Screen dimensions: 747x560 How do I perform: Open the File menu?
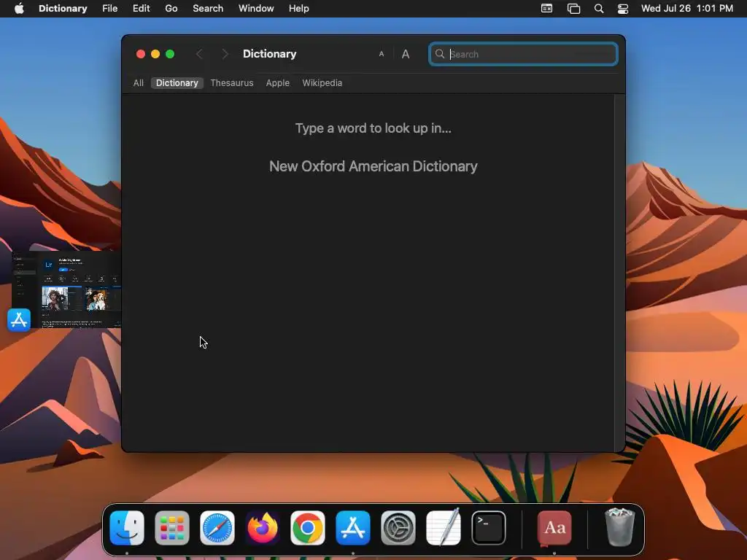click(x=109, y=9)
